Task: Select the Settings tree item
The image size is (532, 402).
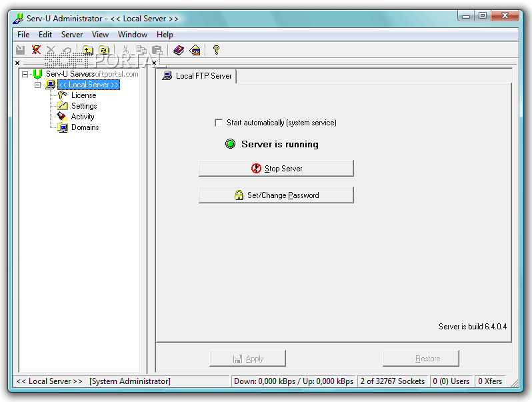Action: coord(84,106)
